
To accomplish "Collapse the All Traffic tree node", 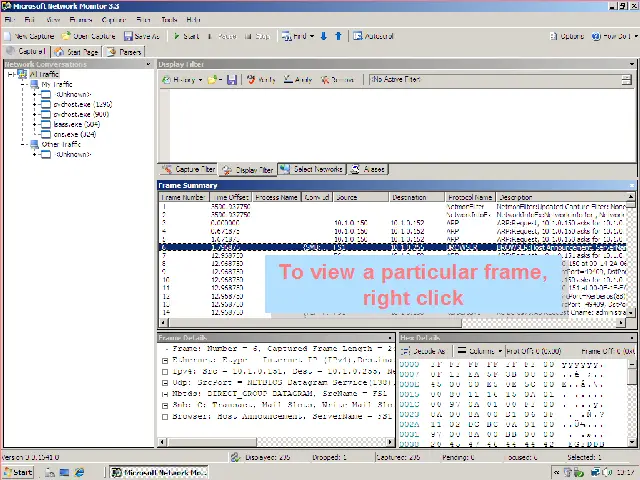I will pyautogui.click(x=11, y=74).
